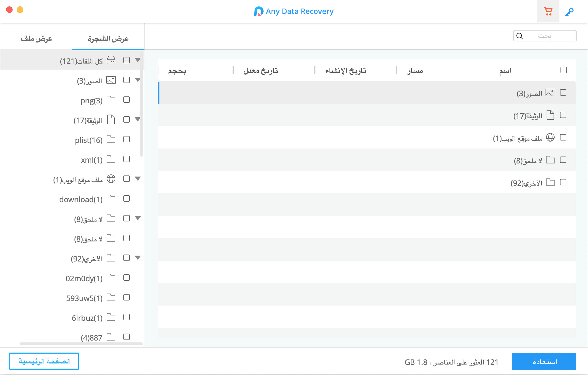Screen dimensions: 588x375
Task: Select the 6lrbuz(1) label in tree
Action: [x=87, y=318]
